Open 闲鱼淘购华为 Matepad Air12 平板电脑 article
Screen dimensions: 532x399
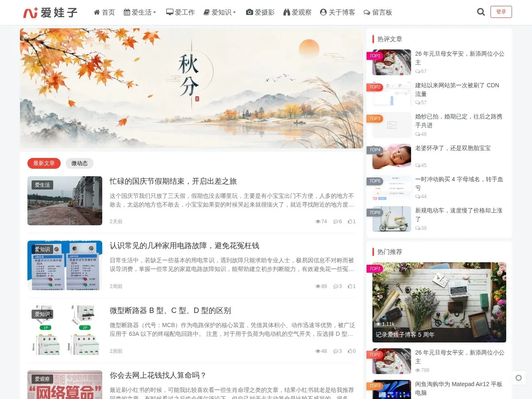point(459,388)
